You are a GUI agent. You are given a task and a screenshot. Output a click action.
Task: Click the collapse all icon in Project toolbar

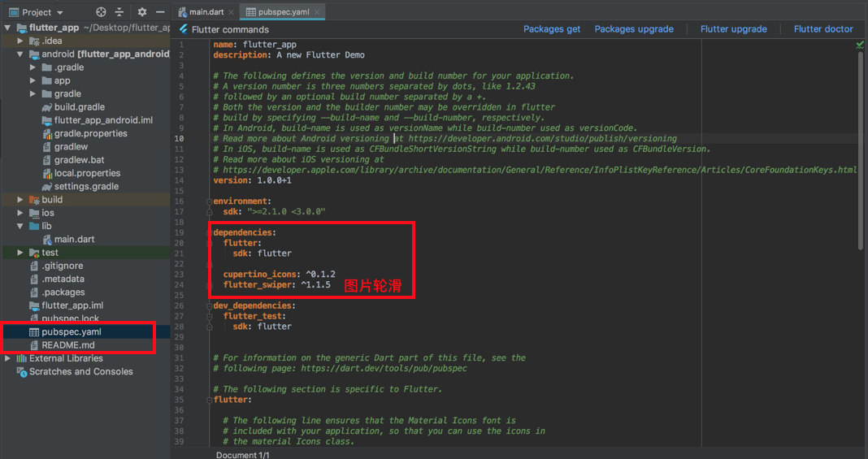[119, 12]
